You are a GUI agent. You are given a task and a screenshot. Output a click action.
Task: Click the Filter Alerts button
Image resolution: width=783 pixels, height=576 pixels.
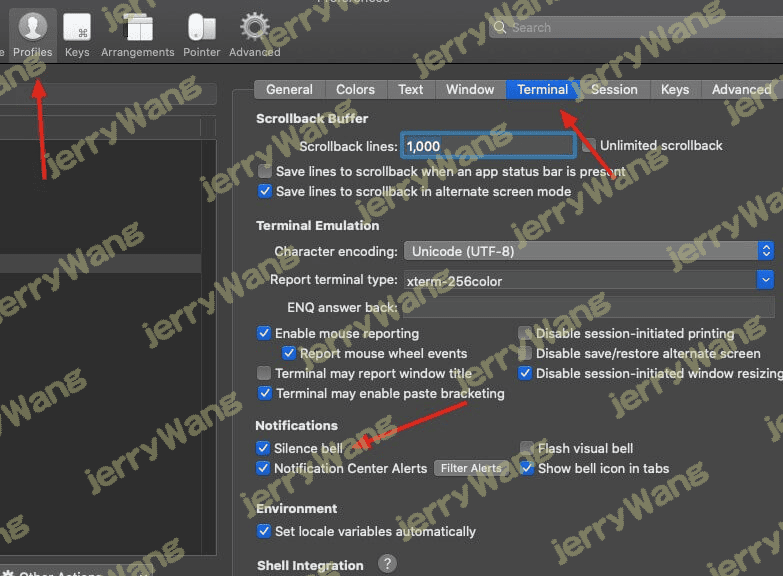[x=471, y=469]
